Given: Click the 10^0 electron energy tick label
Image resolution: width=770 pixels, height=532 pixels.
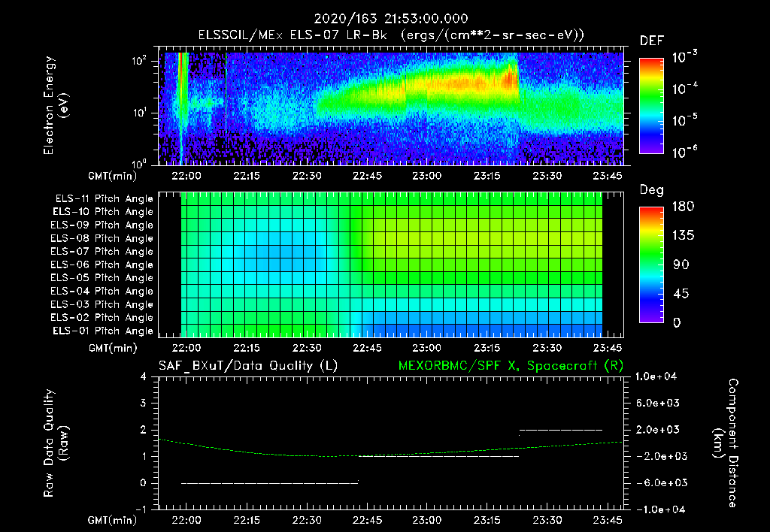Looking at the screenshot, I should pyautogui.click(x=139, y=163).
